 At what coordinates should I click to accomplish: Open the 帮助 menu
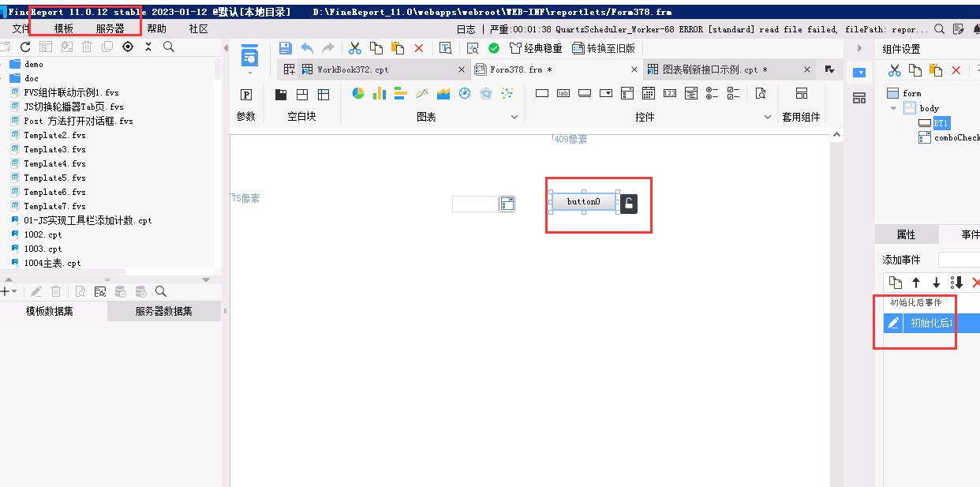tap(157, 28)
